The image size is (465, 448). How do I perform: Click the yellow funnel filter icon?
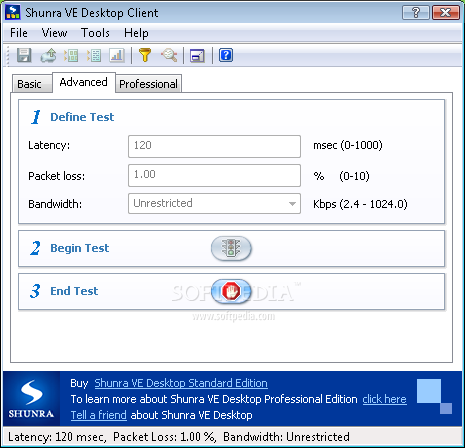145,55
